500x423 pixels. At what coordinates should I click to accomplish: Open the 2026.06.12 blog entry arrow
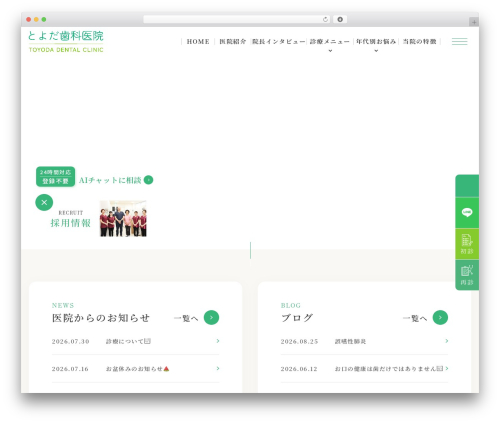(x=446, y=368)
